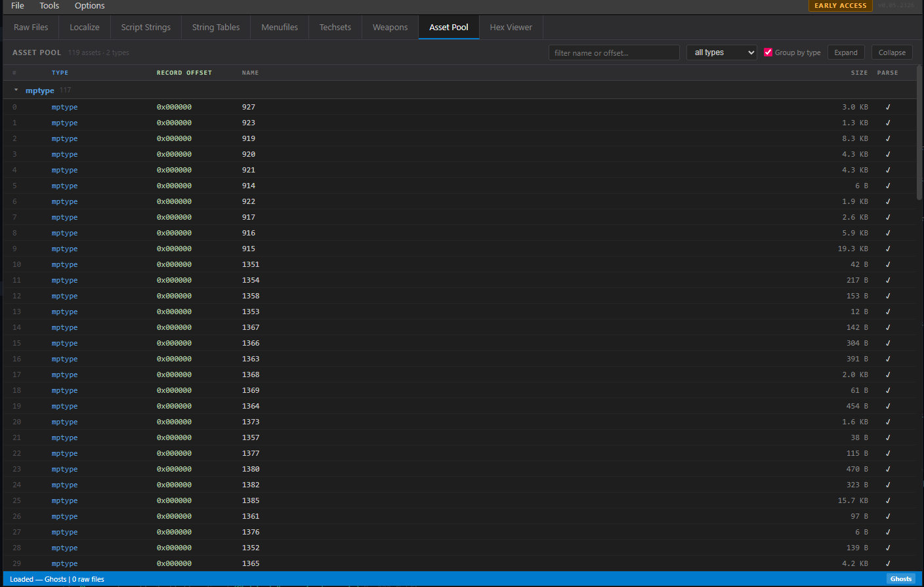Click the parse checkmark for asset 914
This screenshot has width=924, height=587.
point(888,186)
